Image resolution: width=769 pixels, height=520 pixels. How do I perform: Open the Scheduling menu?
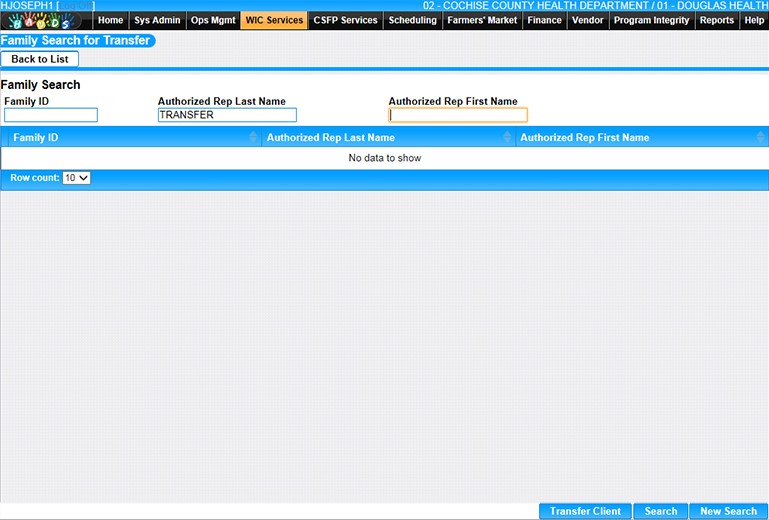(x=412, y=20)
